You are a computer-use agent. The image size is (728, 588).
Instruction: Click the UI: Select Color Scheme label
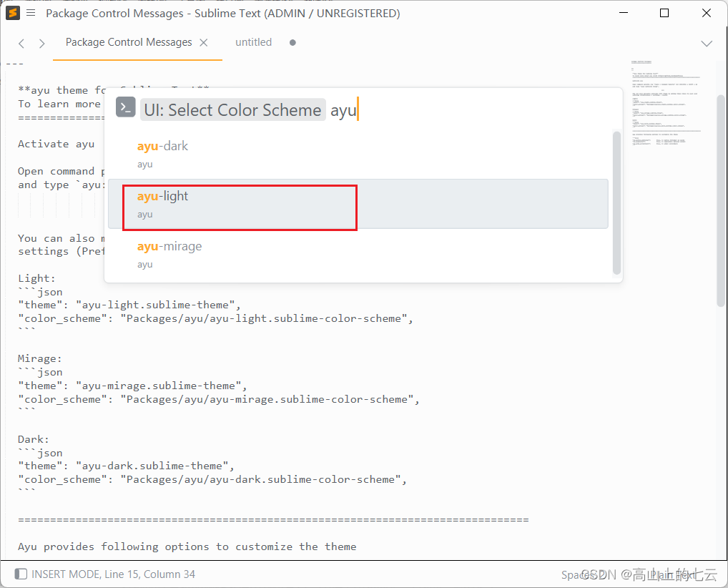pyautogui.click(x=232, y=110)
